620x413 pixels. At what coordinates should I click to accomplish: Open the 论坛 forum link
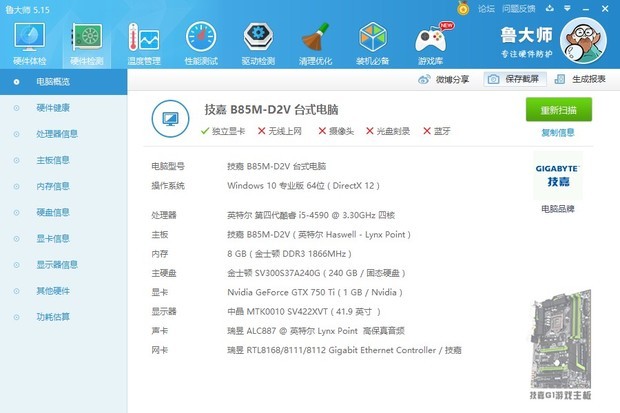(486, 9)
